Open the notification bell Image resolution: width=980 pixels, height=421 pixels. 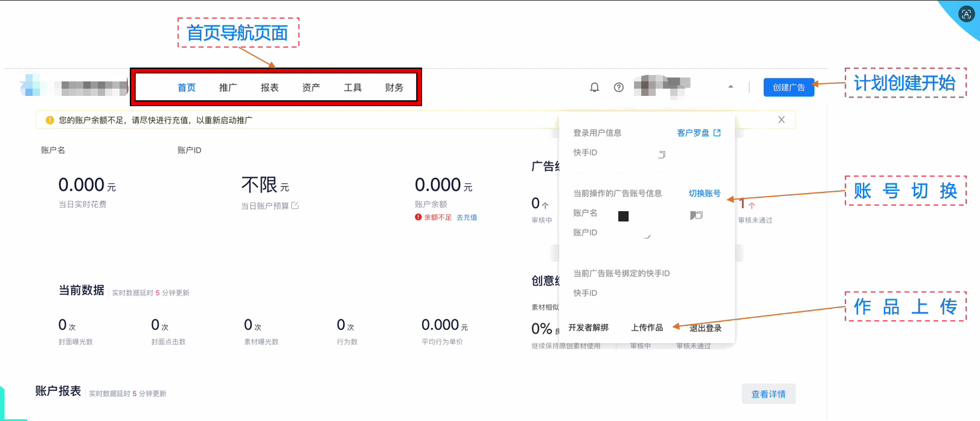pos(595,87)
